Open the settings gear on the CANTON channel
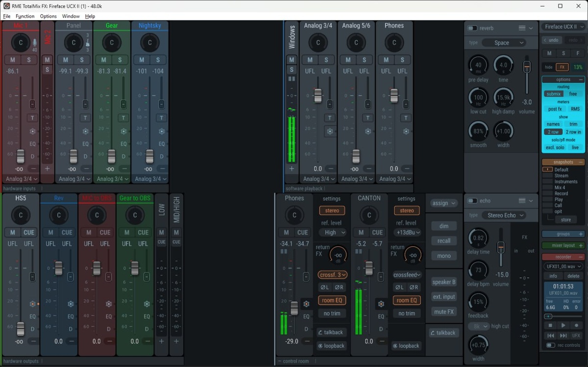 pos(381,304)
